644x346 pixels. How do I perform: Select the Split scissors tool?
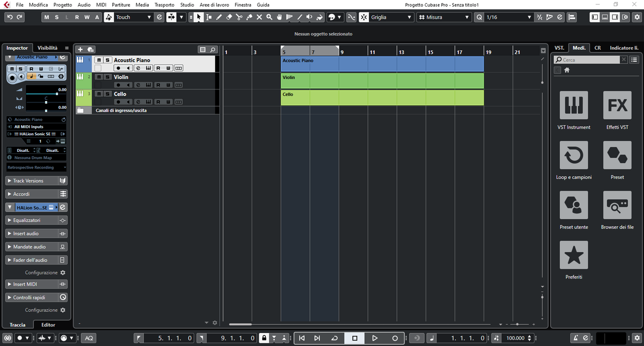(239, 17)
